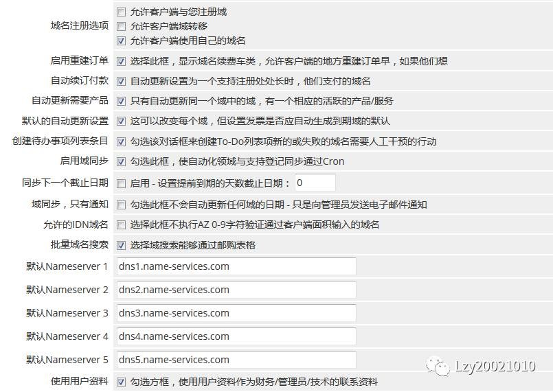This screenshot has width=553, height=392.
Task: Toggle the 自动更新需要产品 checkbox
Action: (x=121, y=102)
